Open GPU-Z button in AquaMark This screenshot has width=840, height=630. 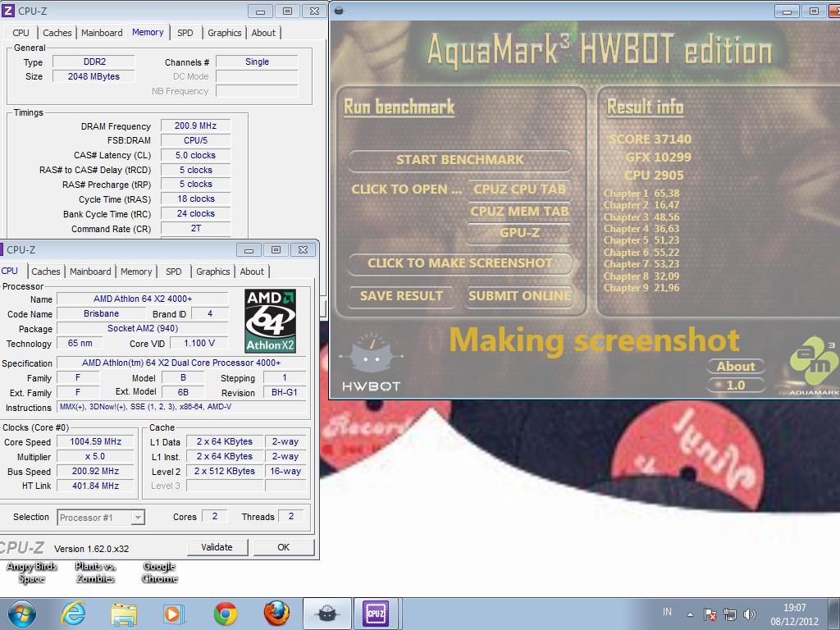[x=519, y=233]
